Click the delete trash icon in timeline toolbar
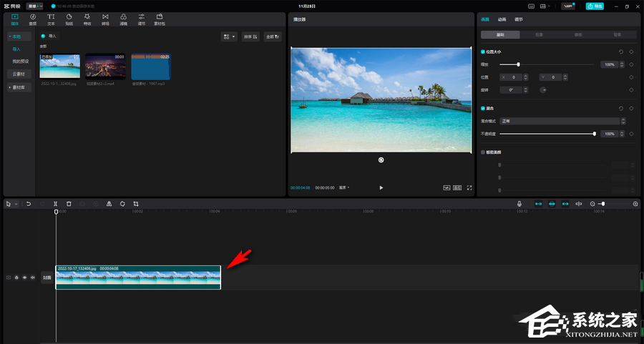This screenshot has width=644, height=344. (x=69, y=204)
